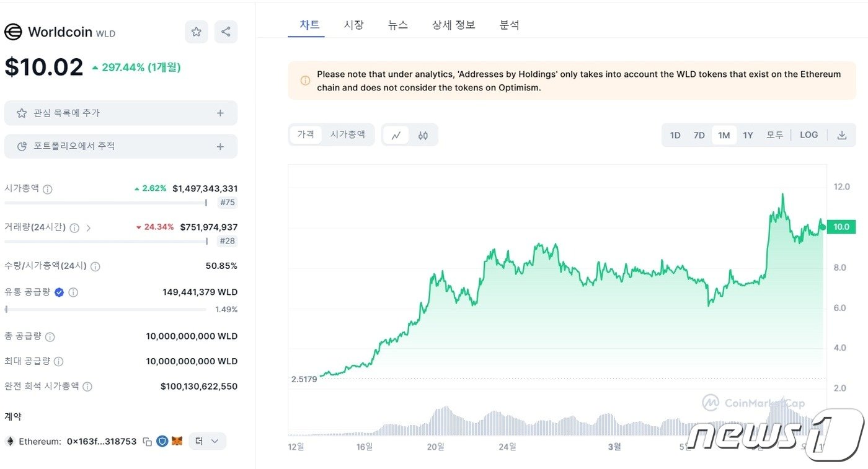The height and width of the screenshot is (469, 868).
Task: Click the $751,974,937 volume value
Action: (x=209, y=227)
